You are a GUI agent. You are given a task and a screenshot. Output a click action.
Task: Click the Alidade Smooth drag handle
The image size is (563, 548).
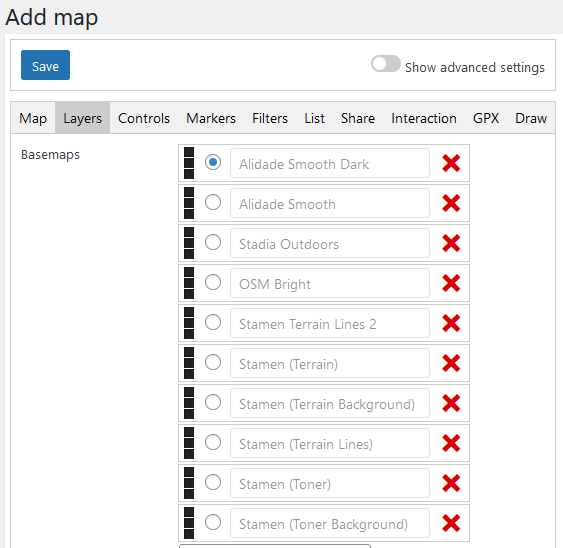[189, 203]
